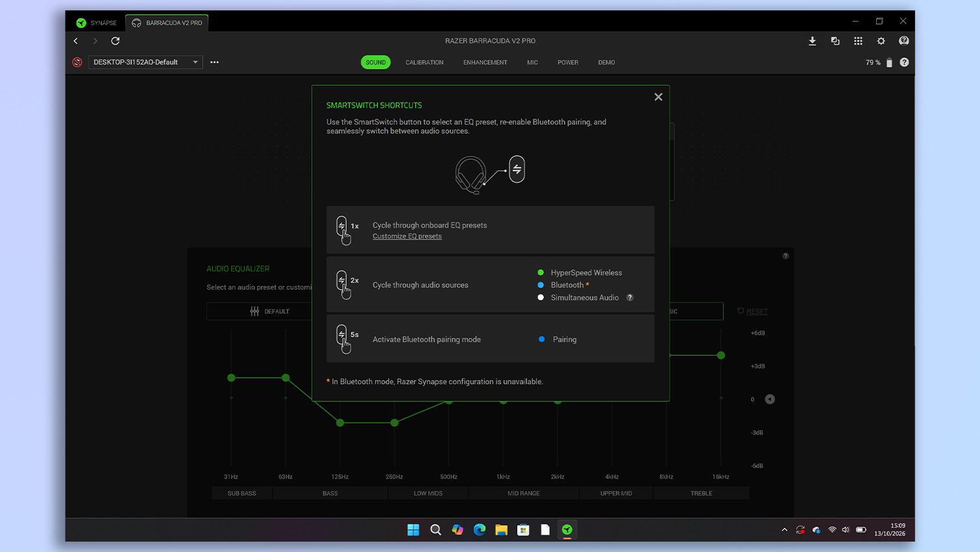Click the SUB BASS band label

[x=241, y=494]
